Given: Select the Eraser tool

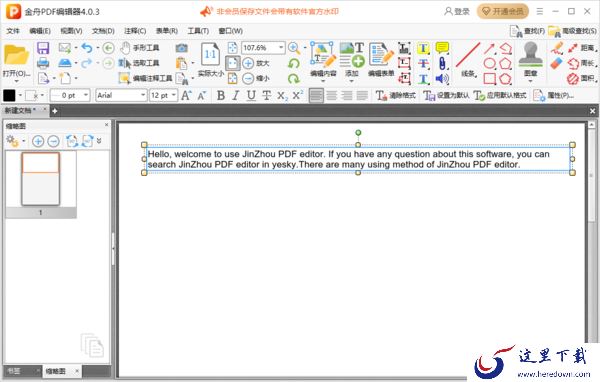Looking at the screenshot, I should click(x=557, y=64).
